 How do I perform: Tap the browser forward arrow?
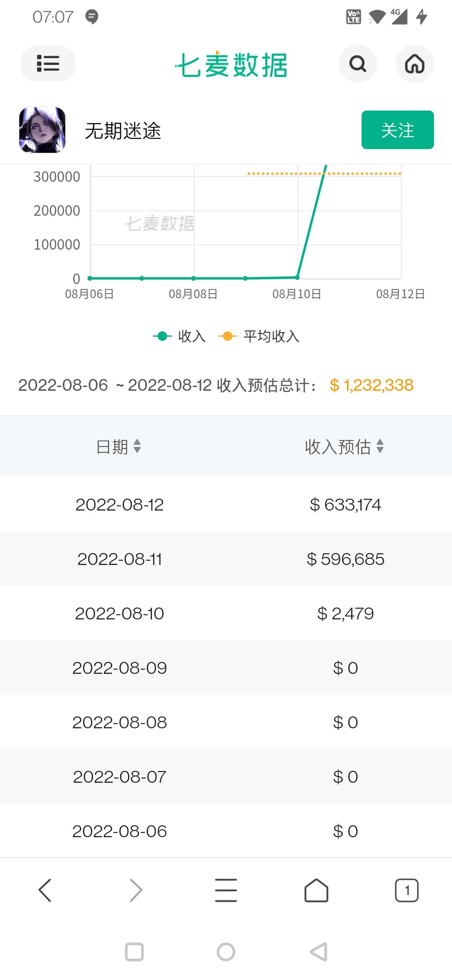click(136, 890)
